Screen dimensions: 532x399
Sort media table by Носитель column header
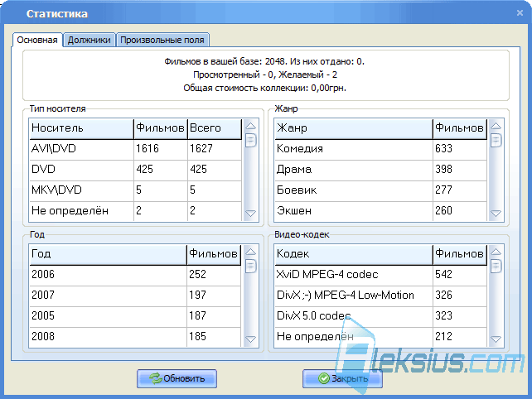[x=81, y=128]
